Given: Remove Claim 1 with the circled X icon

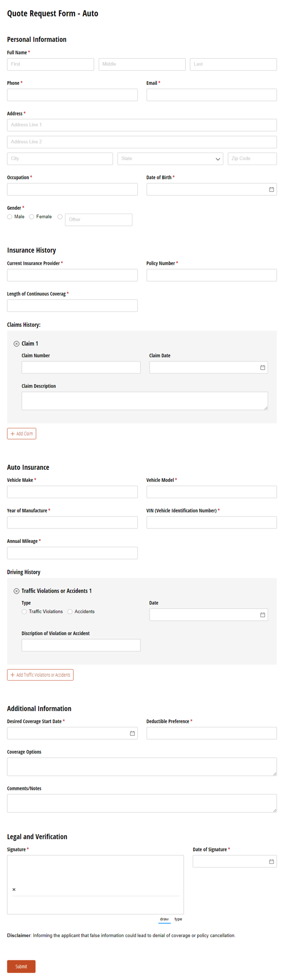Looking at the screenshot, I should (16, 344).
